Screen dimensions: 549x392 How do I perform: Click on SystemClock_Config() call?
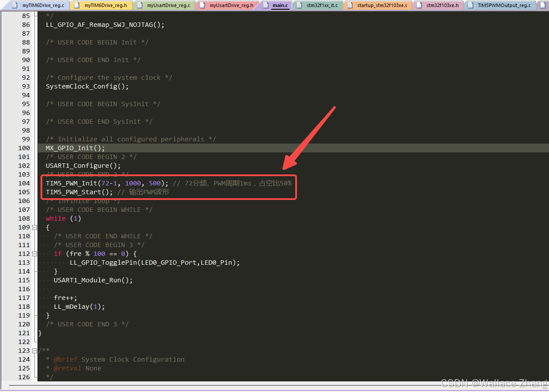coord(87,86)
